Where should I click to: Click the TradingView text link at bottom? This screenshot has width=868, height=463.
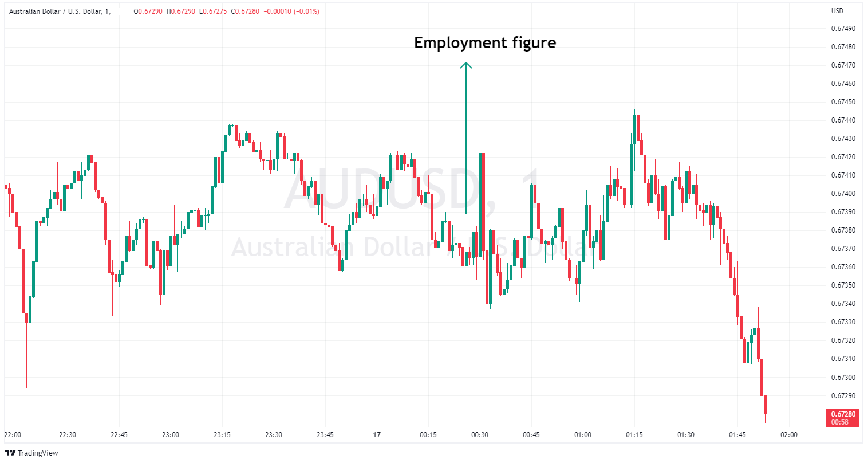pos(38,453)
